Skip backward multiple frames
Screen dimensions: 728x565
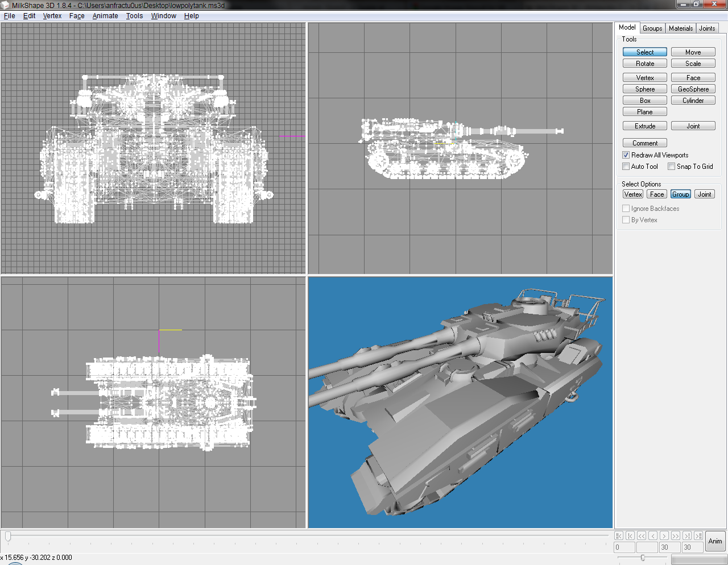[642, 535]
